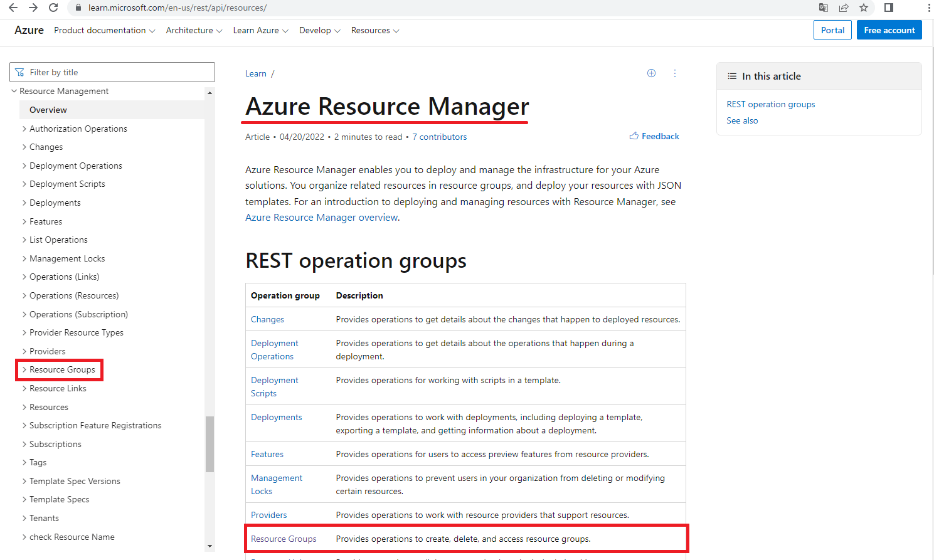Open the Learn Azure menu
This screenshot has height=560, width=934.
[x=260, y=30]
